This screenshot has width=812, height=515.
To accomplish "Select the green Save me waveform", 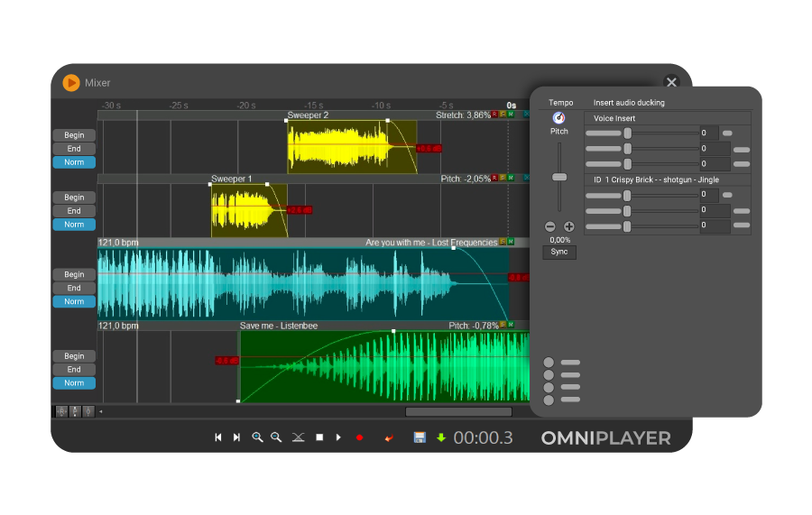I will click(x=384, y=366).
